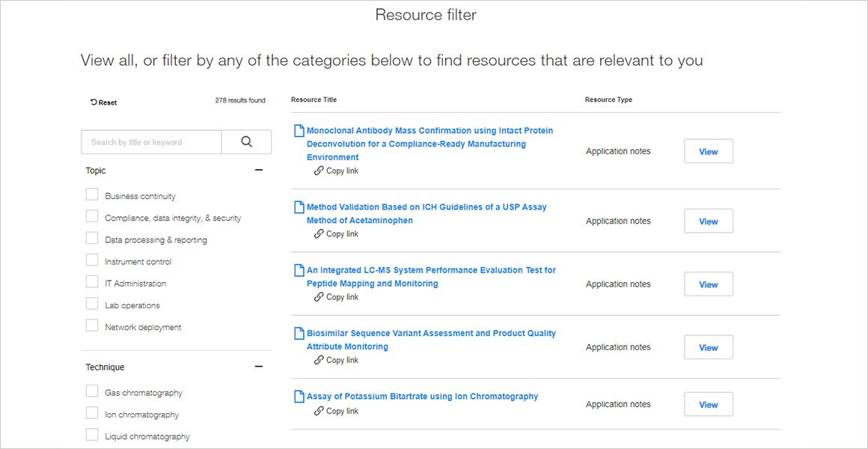Check the Business continuity filter
This screenshot has height=449, width=868.
[x=91, y=195]
